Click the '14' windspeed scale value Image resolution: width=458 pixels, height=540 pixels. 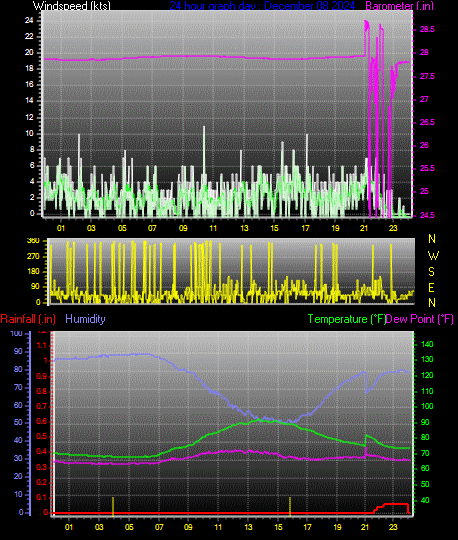click(x=29, y=101)
